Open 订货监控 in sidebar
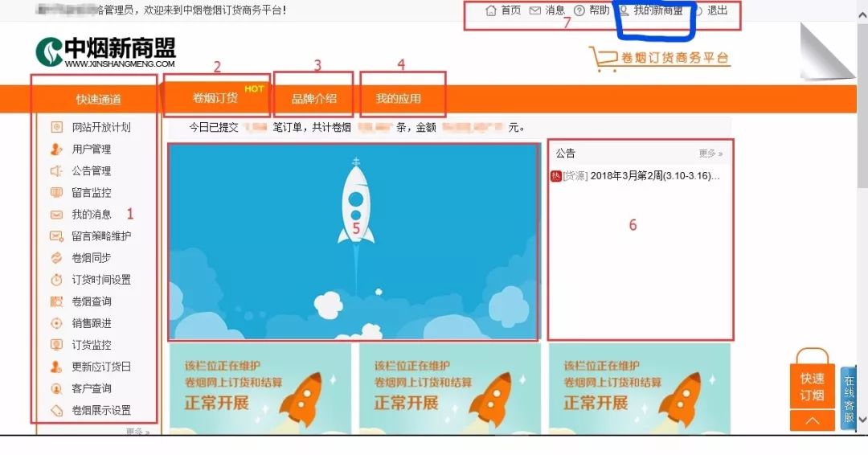Viewport: 868px width, 455px height. (92, 345)
